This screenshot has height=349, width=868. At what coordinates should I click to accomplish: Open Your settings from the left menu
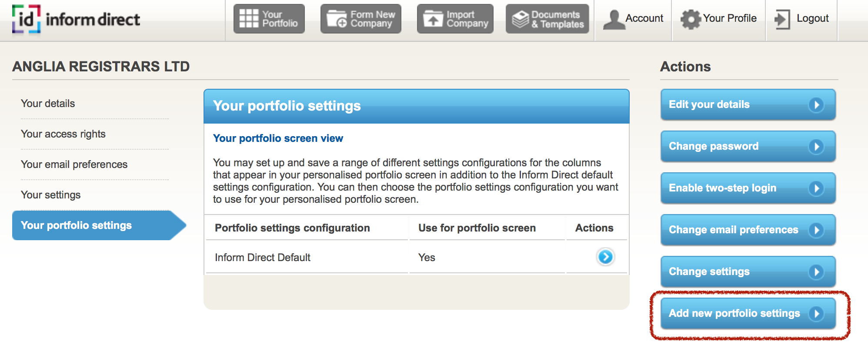point(50,195)
